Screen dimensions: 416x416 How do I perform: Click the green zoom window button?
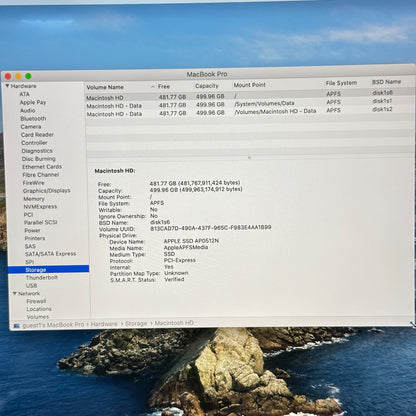28,76
